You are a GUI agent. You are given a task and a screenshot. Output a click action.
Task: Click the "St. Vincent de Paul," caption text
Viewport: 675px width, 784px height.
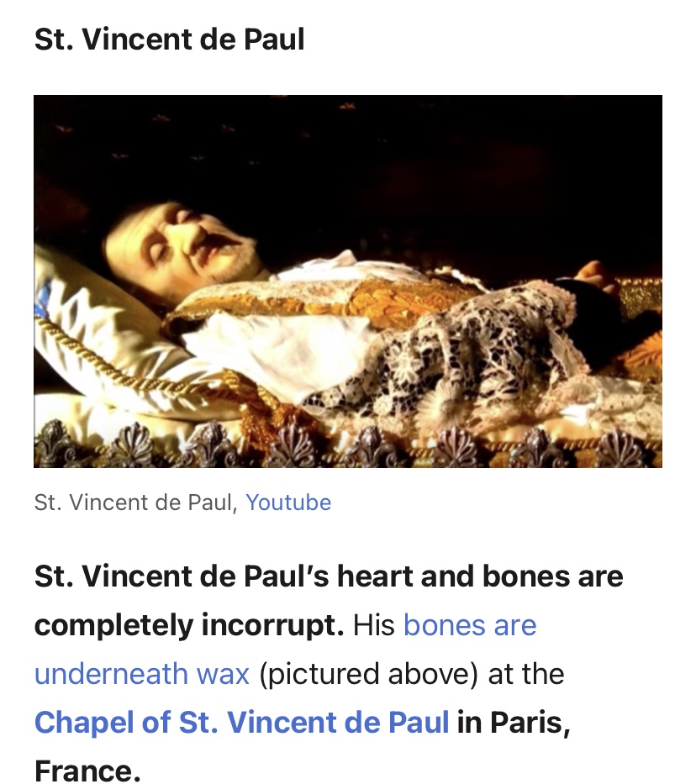[135, 502]
